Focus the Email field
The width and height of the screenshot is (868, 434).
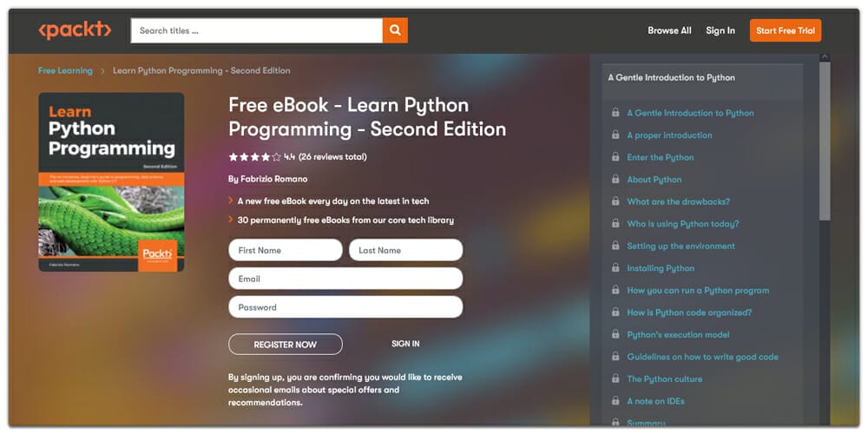coord(345,279)
